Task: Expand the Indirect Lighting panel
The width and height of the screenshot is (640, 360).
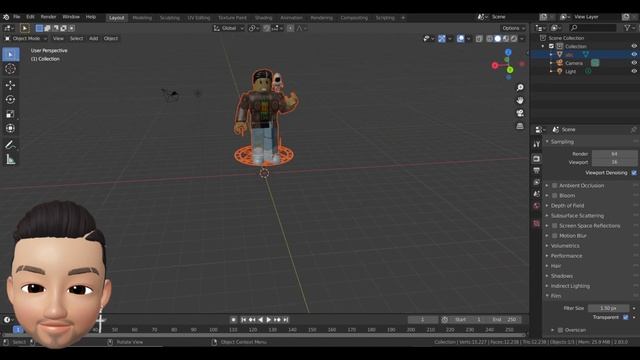Action: [570, 286]
